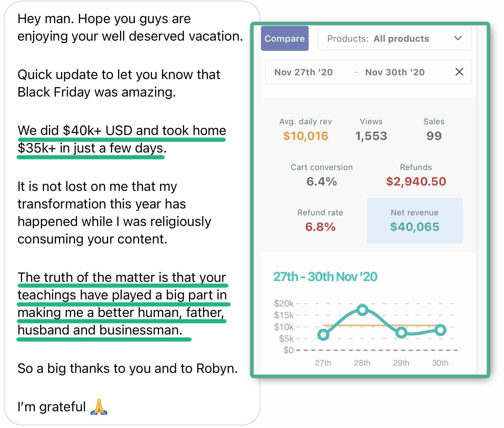Click the chevron arrow in the products selector
The image size is (504, 428).
[x=458, y=38]
